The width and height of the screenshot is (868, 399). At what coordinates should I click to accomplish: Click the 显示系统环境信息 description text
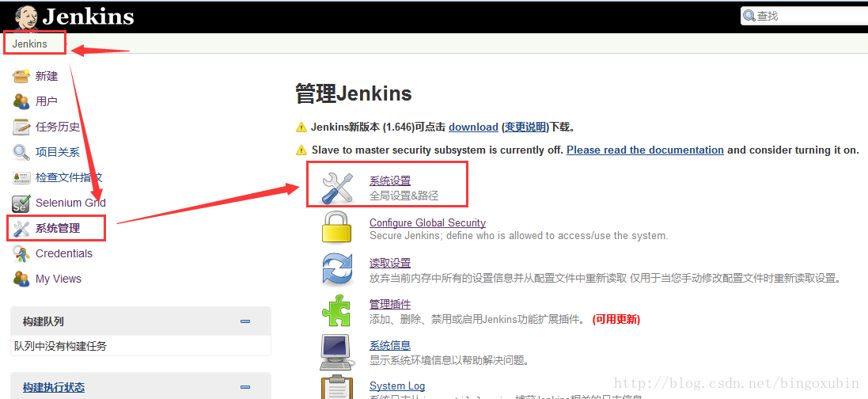[x=449, y=361]
